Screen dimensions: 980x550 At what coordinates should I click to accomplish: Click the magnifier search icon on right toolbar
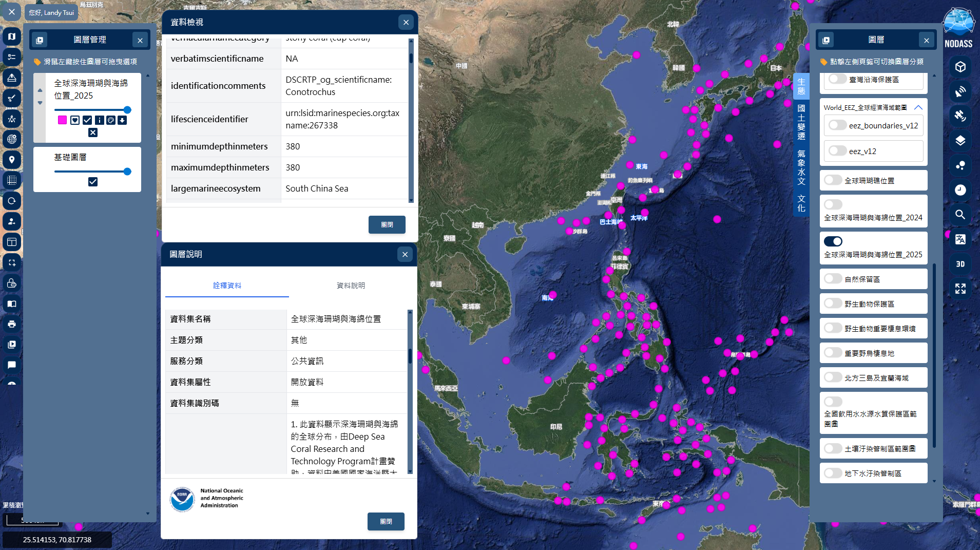click(960, 215)
